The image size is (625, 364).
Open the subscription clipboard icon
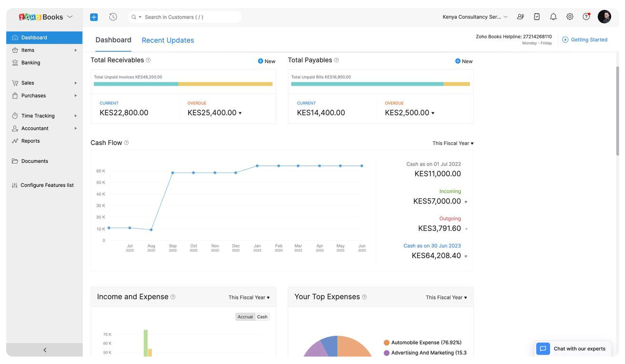(536, 16)
